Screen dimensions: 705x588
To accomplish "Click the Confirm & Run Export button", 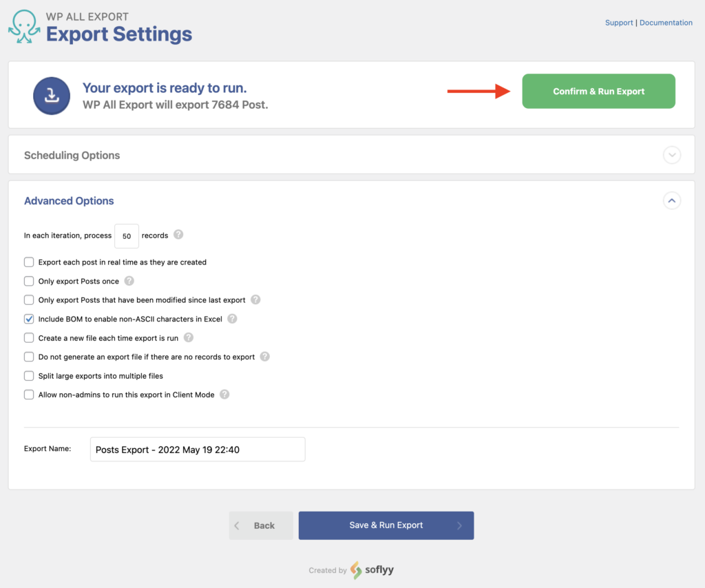I will click(598, 91).
